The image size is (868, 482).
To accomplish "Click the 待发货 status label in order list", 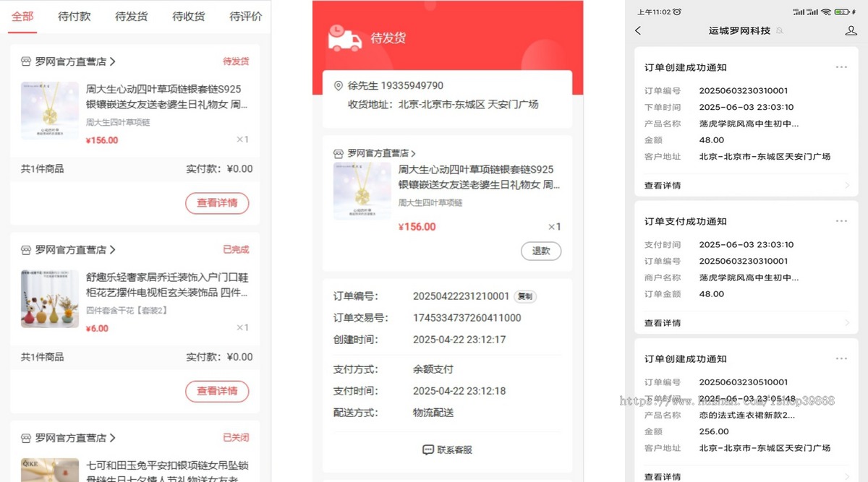I will [x=236, y=61].
